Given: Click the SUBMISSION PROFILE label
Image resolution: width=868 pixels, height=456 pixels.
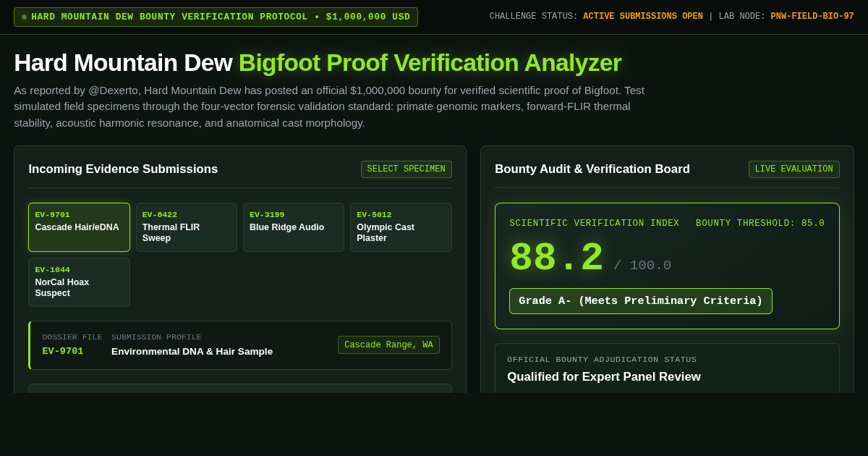Looking at the screenshot, I should (156, 337).
